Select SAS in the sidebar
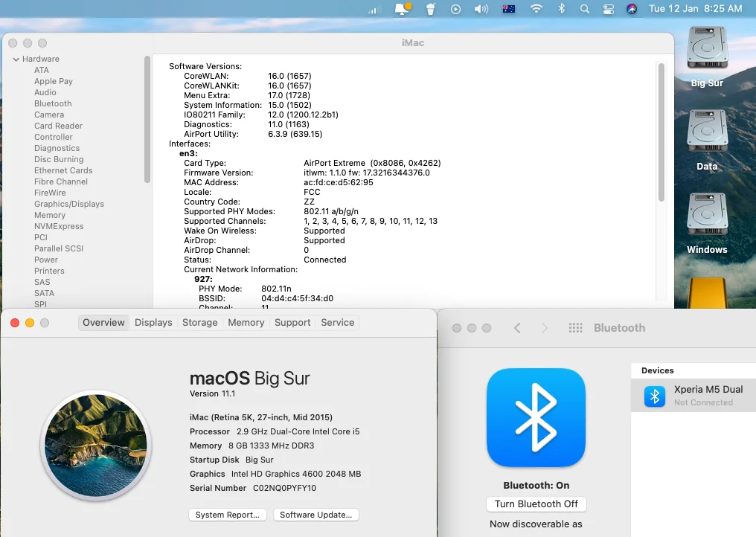The width and height of the screenshot is (756, 537). [42, 281]
